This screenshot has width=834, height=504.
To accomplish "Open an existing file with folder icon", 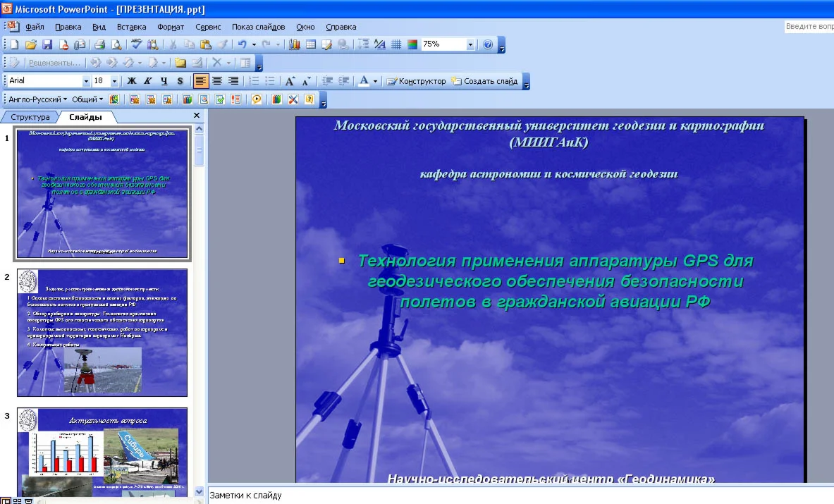I will tap(31, 44).
